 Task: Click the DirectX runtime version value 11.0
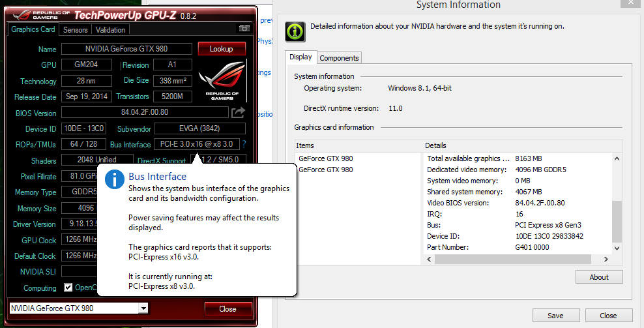coord(396,108)
